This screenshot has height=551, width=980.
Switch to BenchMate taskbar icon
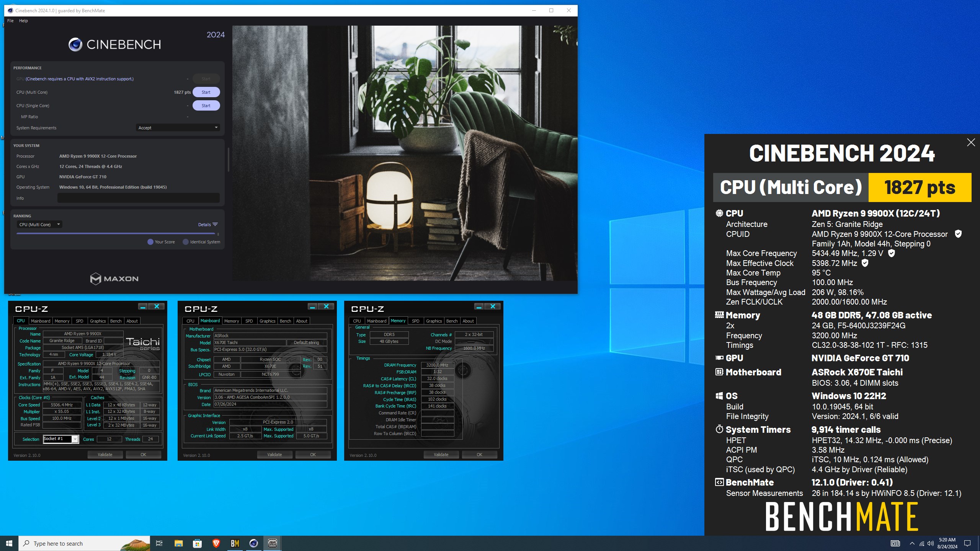235,543
